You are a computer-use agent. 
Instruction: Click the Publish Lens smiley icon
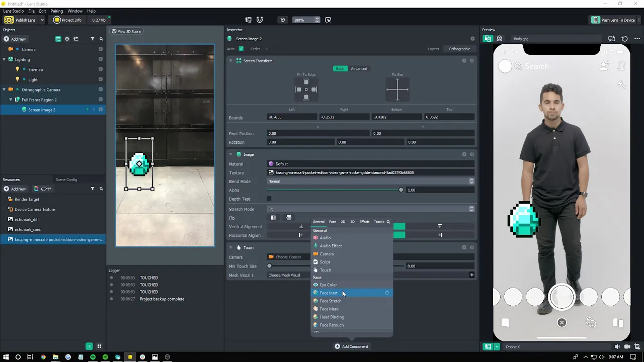click(x=9, y=20)
